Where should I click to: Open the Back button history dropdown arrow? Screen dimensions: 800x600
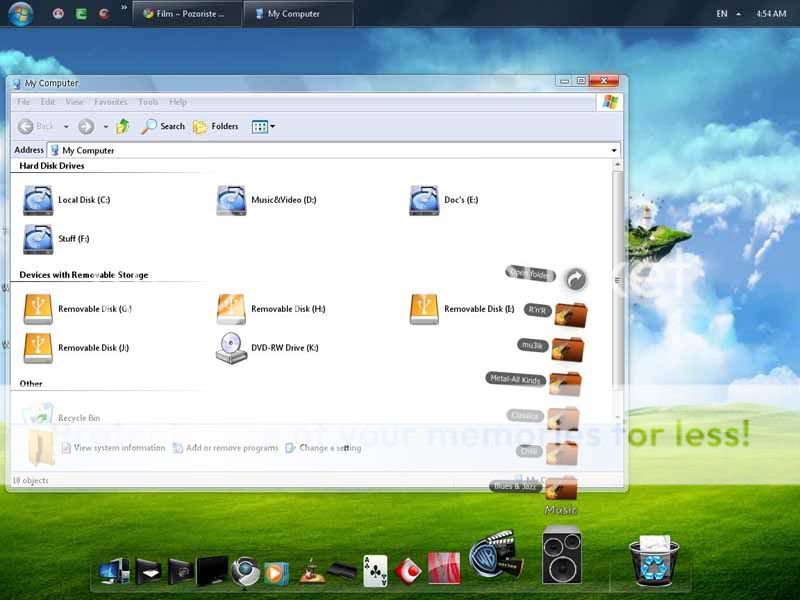pos(66,127)
